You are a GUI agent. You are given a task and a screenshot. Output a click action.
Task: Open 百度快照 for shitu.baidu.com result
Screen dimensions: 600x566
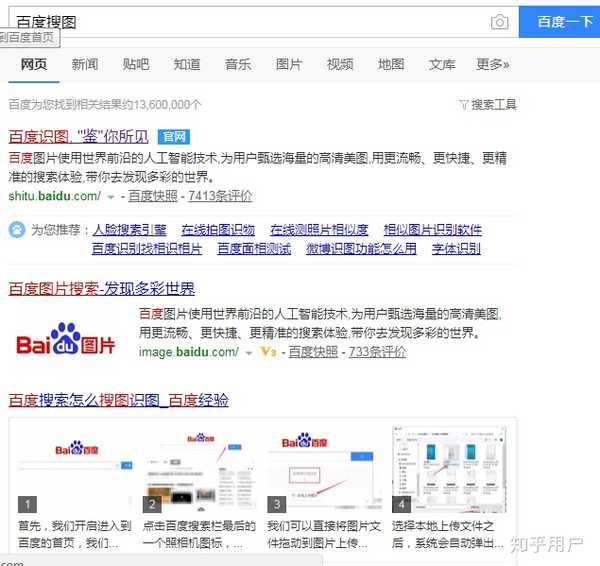[x=153, y=196]
